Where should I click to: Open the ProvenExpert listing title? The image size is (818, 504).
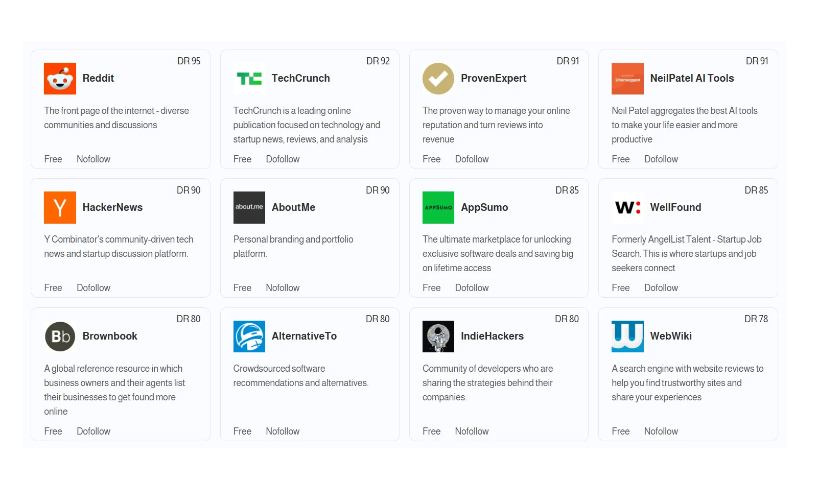(494, 78)
